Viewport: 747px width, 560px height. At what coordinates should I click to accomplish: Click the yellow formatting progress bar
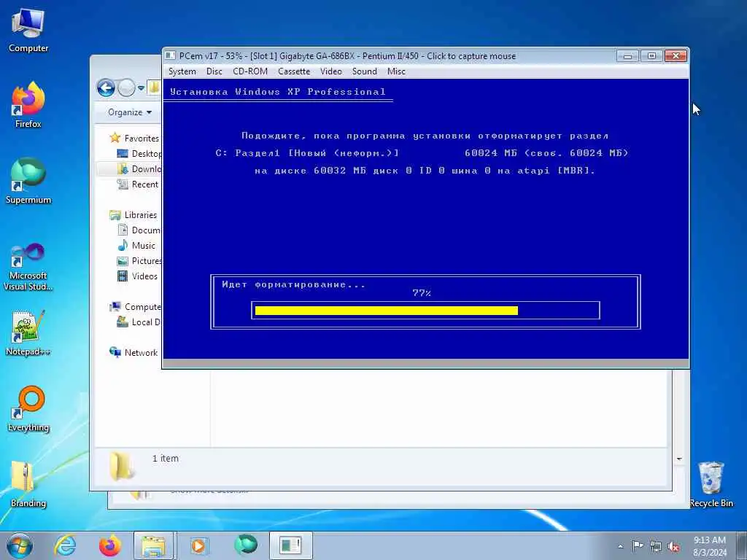tap(387, 311)
